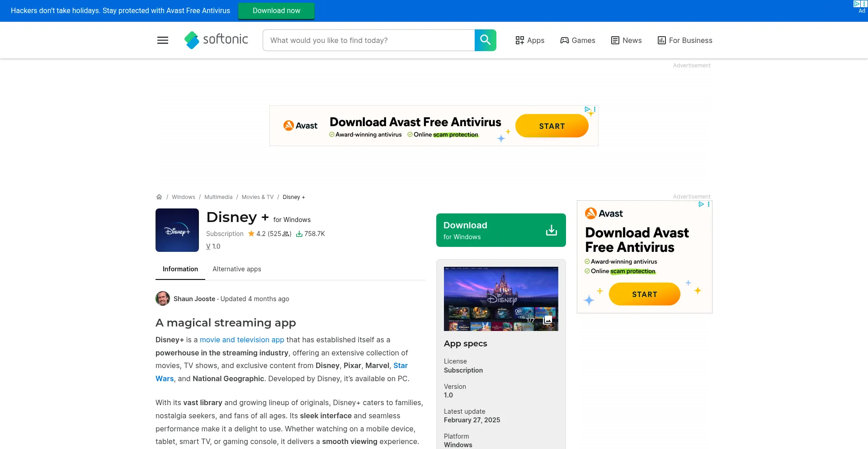Click the Softonic logo
The height and width of the screenshot is (449, 868).
[216, 40]
